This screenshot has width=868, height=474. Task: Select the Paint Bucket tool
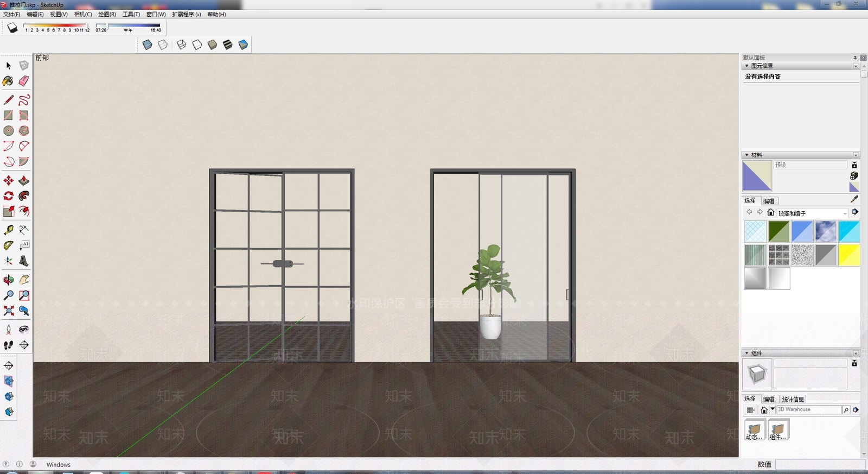(8, 81)
